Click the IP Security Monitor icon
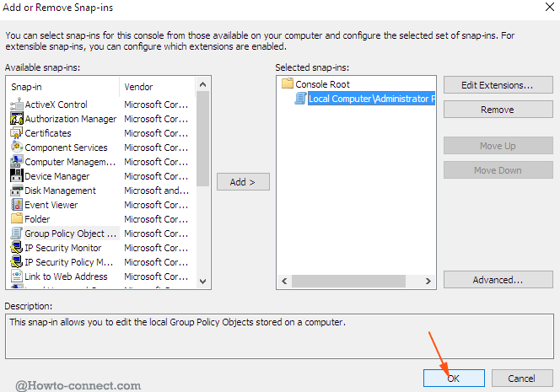560x392 pixels. (16, 248)
